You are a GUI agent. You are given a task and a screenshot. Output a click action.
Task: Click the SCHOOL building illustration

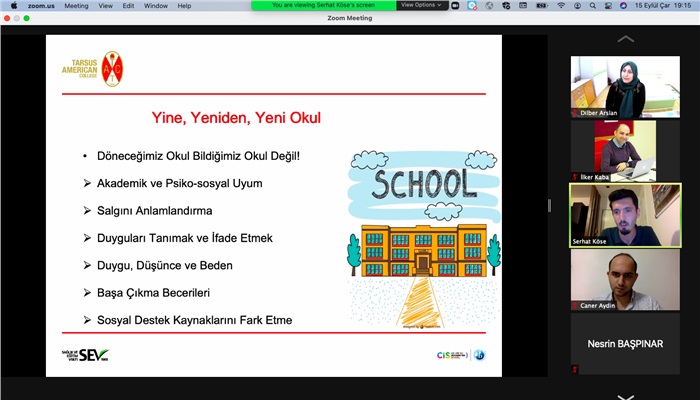(x=424, y=239)
